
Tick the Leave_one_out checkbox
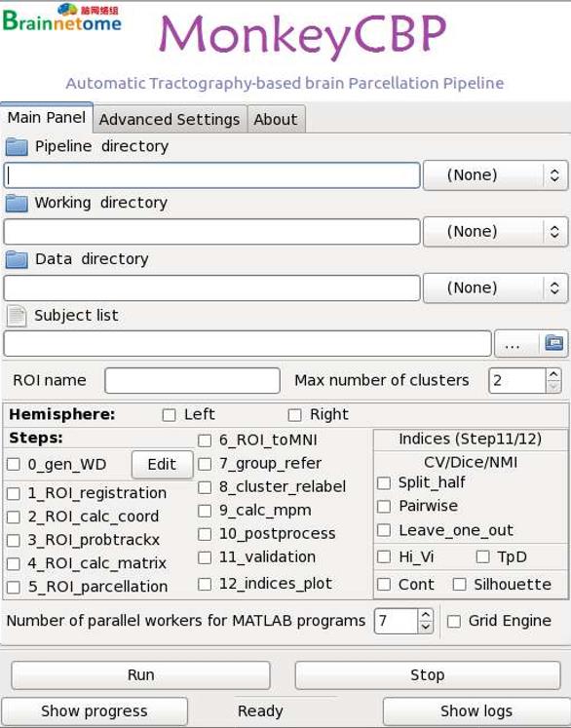tap(384, 530)
